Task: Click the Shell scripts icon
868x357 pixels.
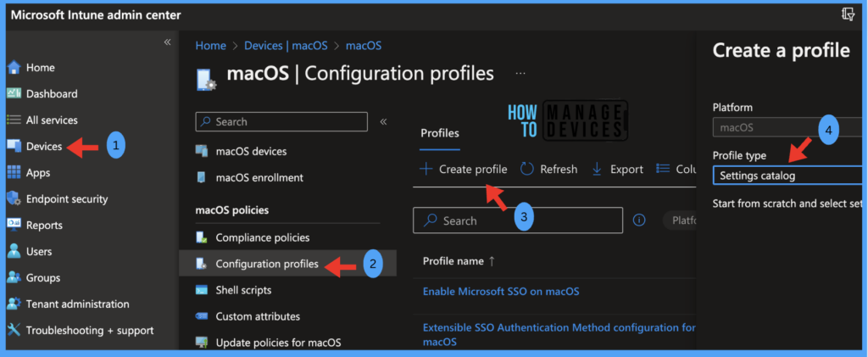Action: click(x=202, y=290)
